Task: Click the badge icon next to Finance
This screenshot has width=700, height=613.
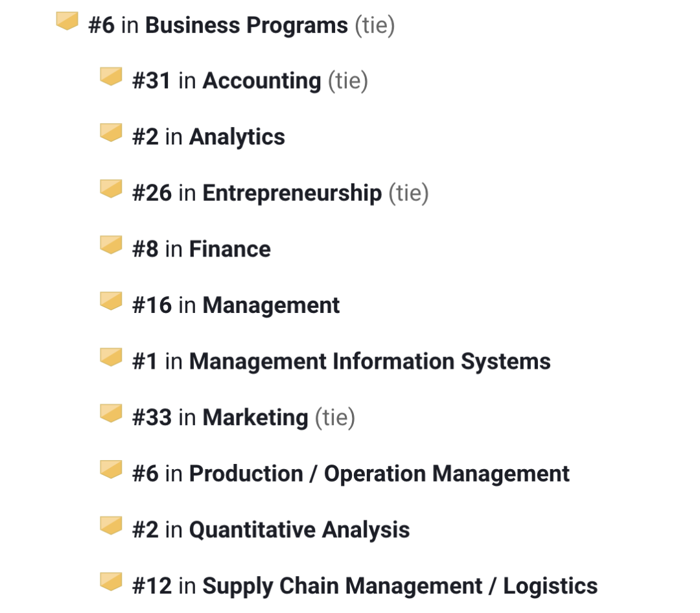Action: (x=111, y=245)
